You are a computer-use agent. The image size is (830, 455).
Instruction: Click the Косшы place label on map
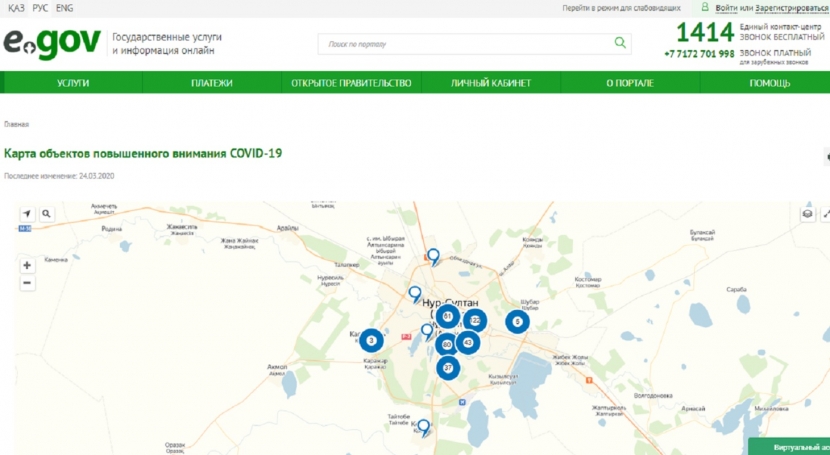pyautogui.click(x=422, y=427)
